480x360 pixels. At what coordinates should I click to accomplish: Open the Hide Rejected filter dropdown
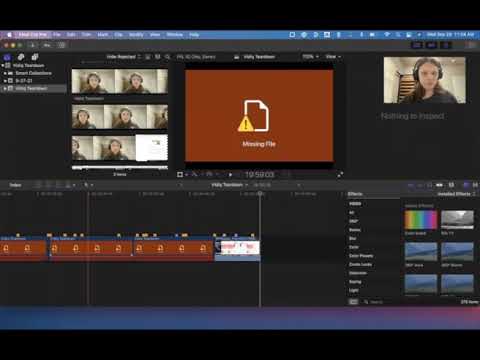pos(124,57)
